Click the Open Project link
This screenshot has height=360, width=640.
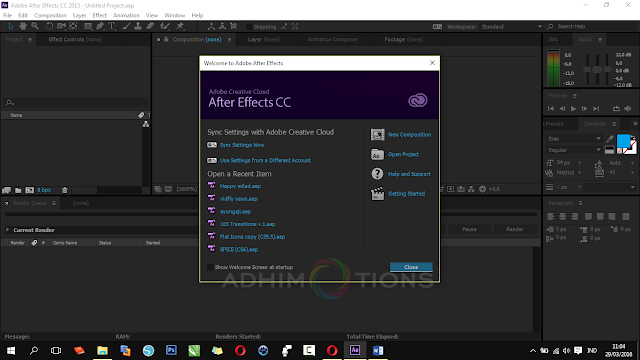coord(403,154)
